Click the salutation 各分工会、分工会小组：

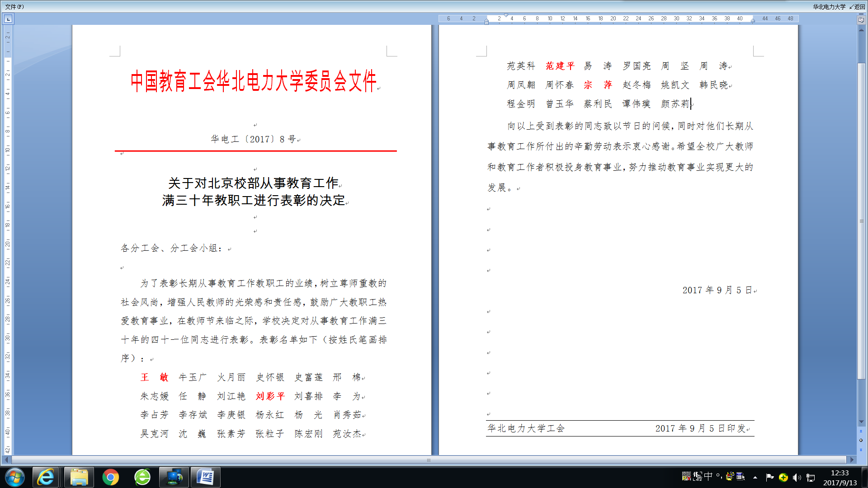pyautogui.click(x=171, y=248)
